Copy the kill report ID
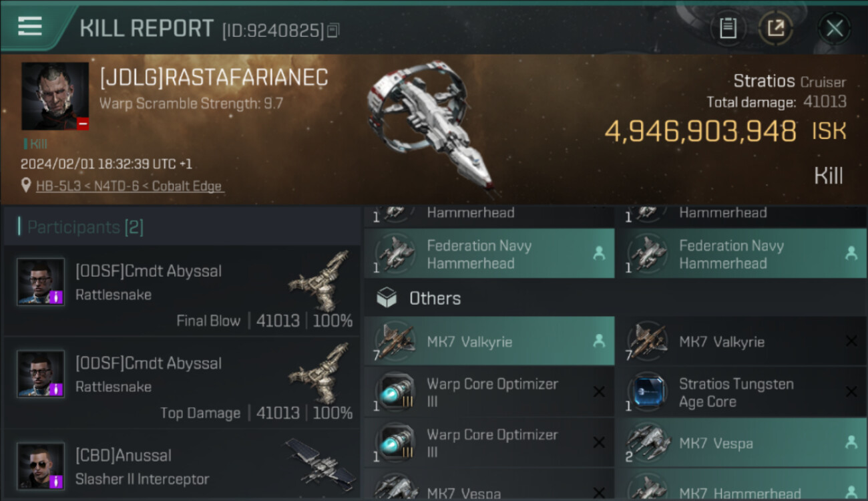Image resolution: width=868 pixels, height=501 pixels. point(333,30)
